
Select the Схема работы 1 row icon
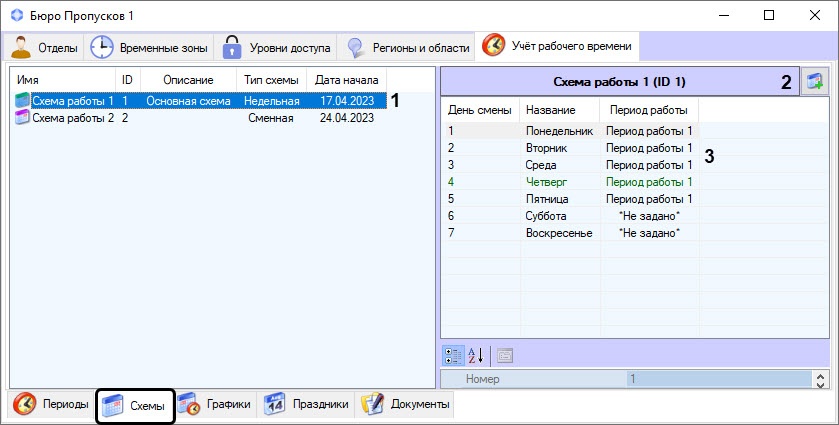click(x=22, y=101)
